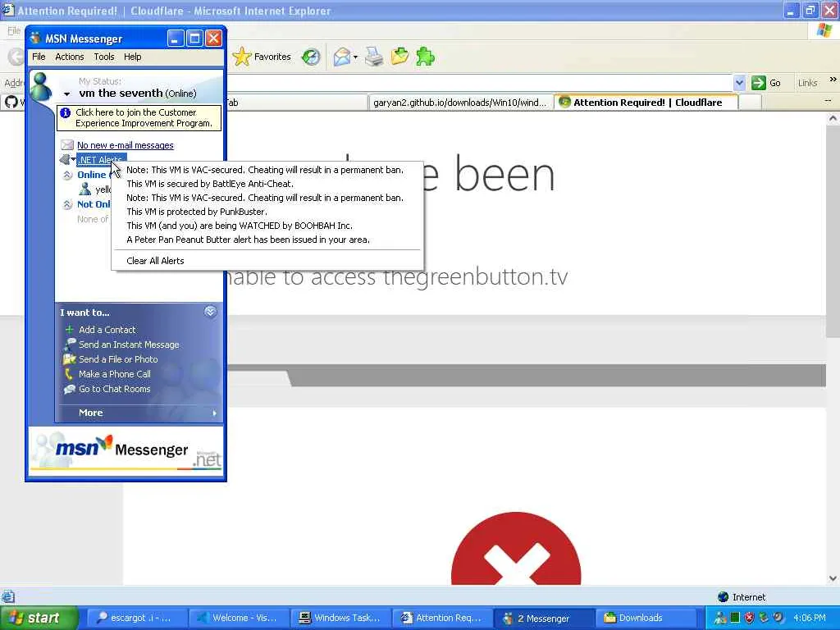The image size is (840, 630).
Task: Expand the Links toolbar chevron
Action: tap(833, 80)
